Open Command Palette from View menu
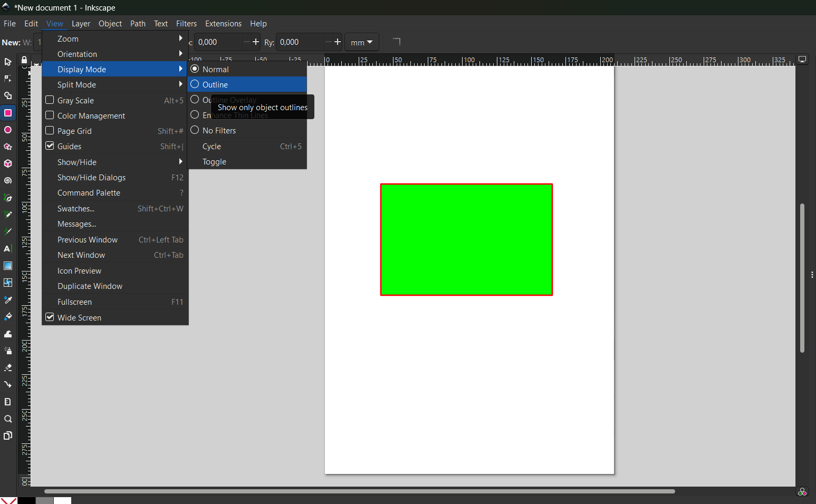The image size is (816, 504). tap(115, 193)
